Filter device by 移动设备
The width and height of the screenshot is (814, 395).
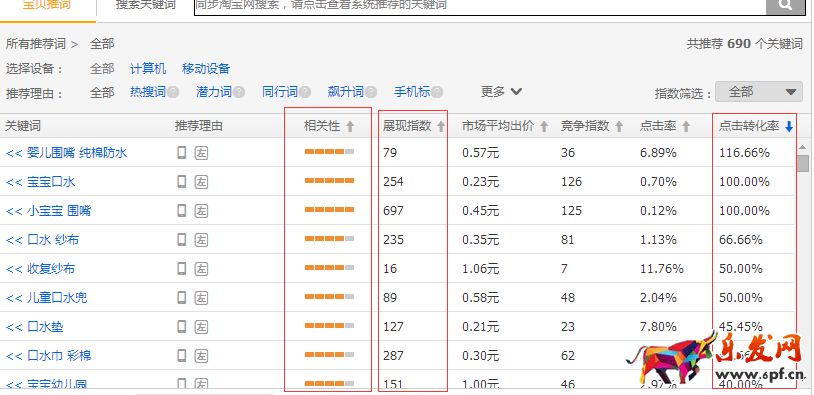206,69
